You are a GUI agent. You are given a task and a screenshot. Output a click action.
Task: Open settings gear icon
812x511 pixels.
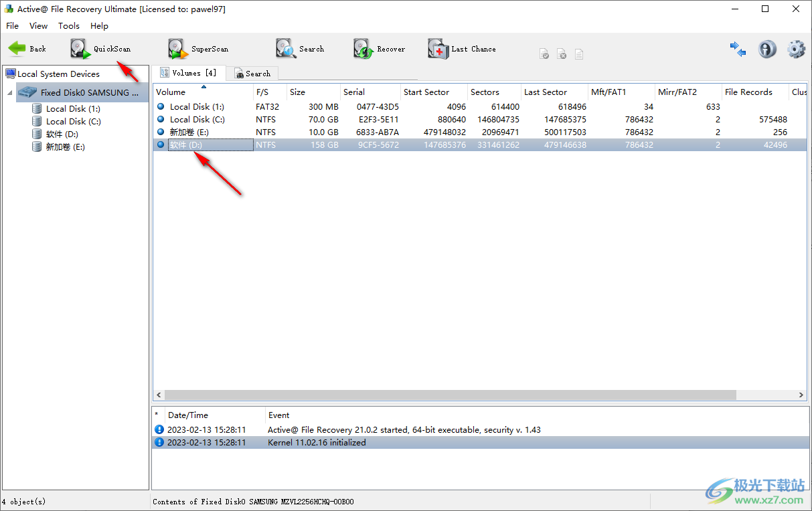[796, 49]
